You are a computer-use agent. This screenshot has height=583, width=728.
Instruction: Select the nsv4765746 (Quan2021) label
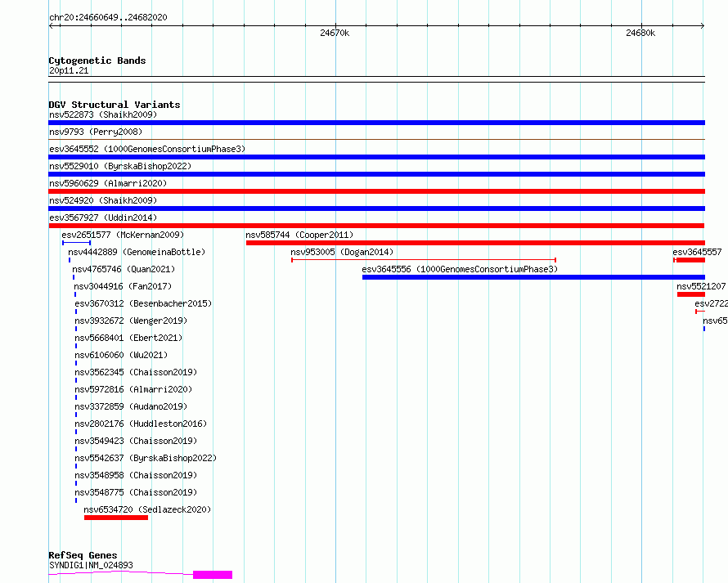[124, 269]
